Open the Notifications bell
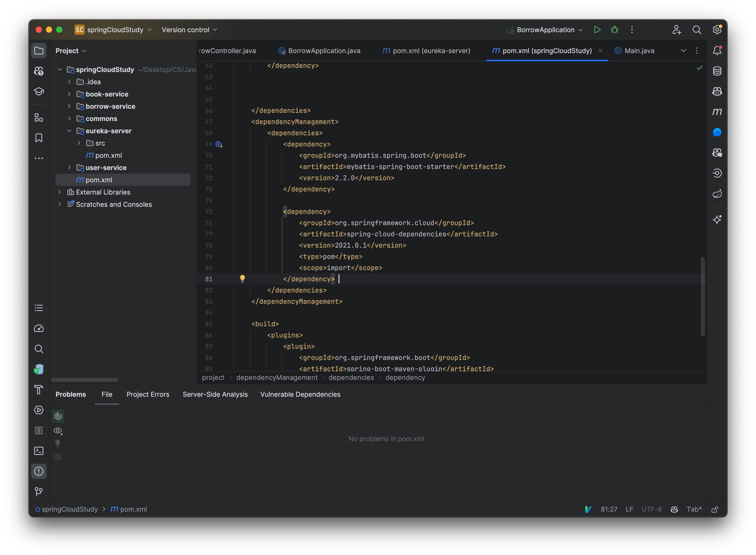Screen dimensions: 756x555 pos(717,50)
